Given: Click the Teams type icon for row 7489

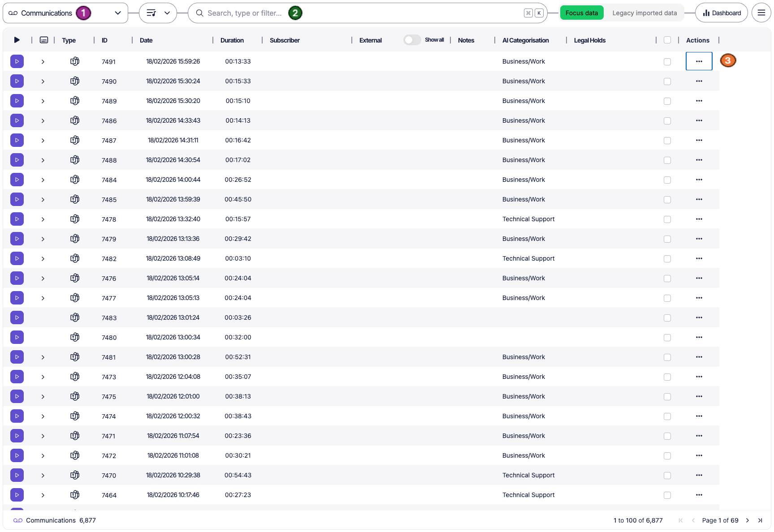Looking at the screenshot, I should [x=75, y=101].
